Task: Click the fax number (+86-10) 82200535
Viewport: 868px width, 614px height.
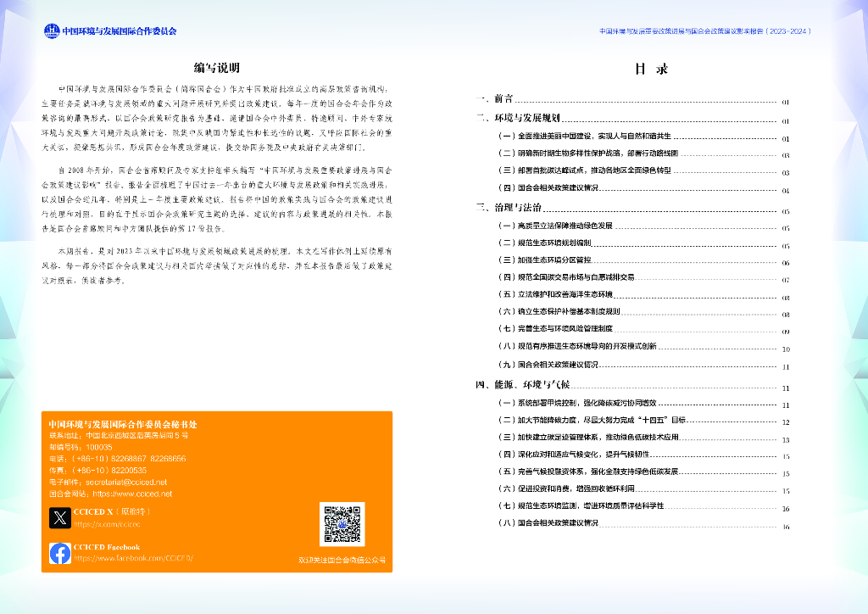Action: [x=109, y=471]
